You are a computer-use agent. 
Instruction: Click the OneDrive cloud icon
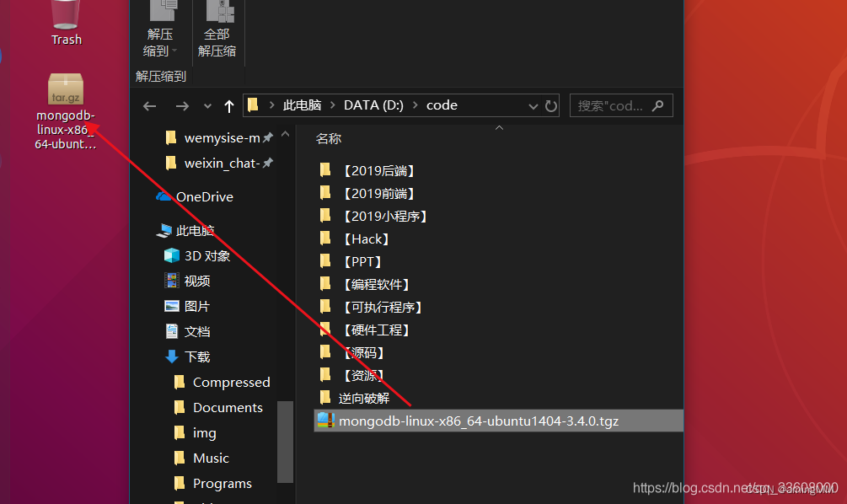coord(164,196)
